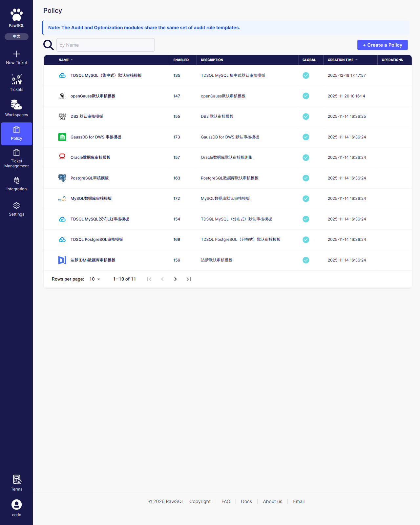Open the Email footer link
This screenshot has width=420, height=525.
[299, 501]
